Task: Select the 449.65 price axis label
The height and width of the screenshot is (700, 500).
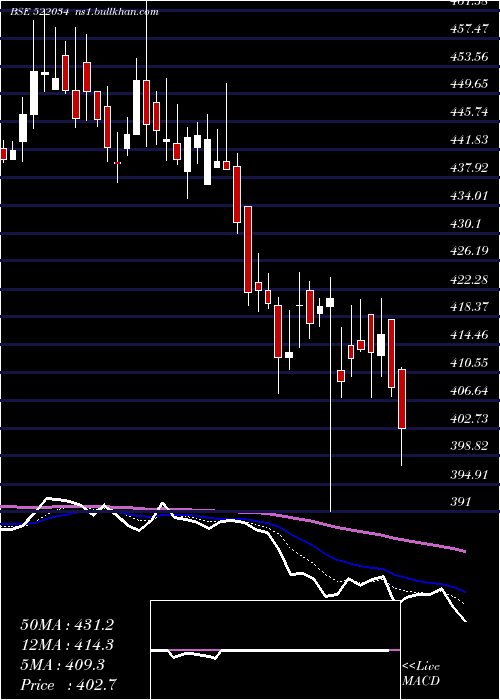Action: [469, 84]
